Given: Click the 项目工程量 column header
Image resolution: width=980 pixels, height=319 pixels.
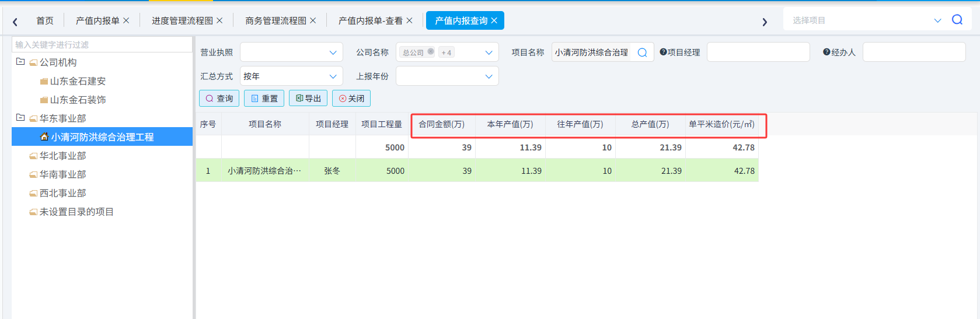Looking at the screenshot, I should 382,124.
